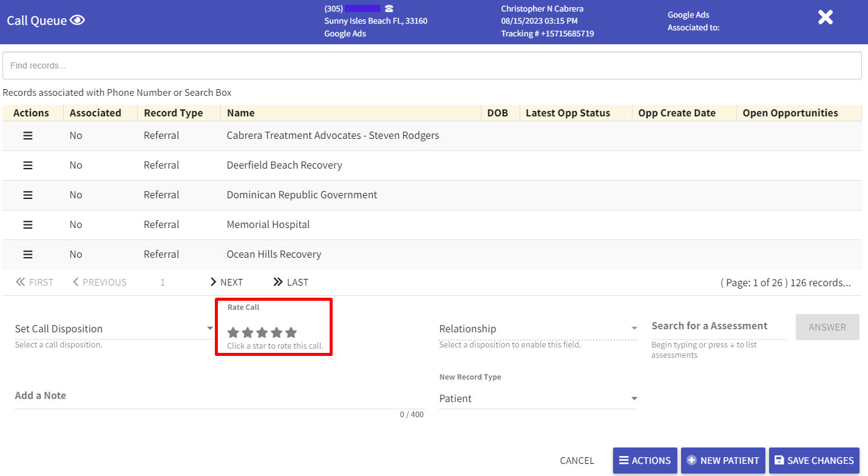Focus the Add a Note field
This screenshot has width=868, height=476.
pos(219,396)
